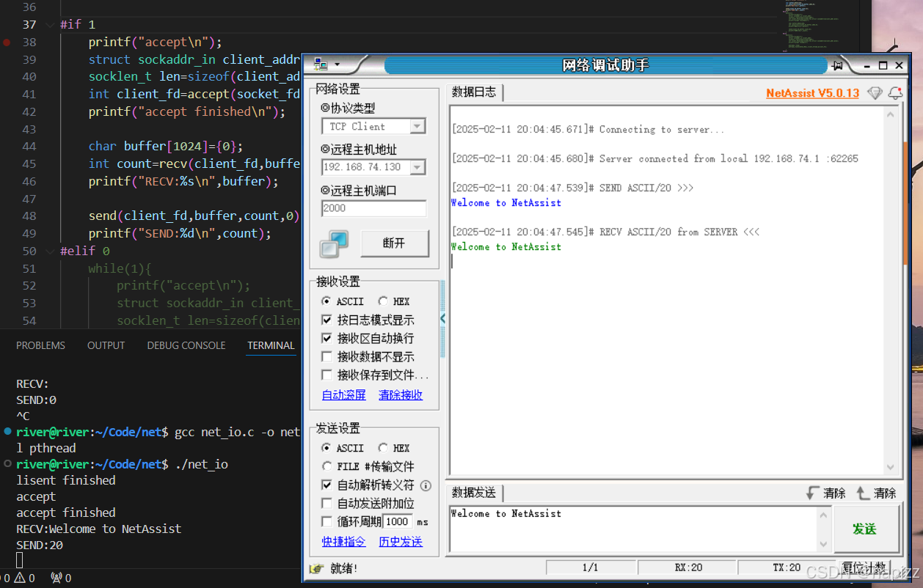The width and height of the screenshot is (923, 588).
Task: Click the 自动滚屏 link
Action: click(x=344, y=394)
